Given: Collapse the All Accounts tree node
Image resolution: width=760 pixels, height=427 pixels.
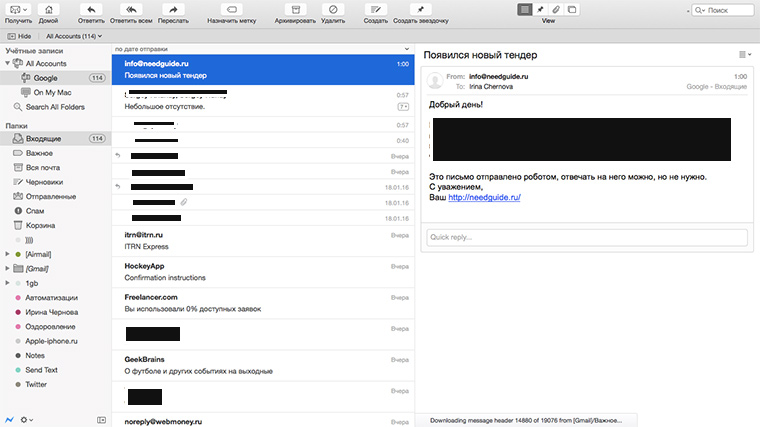Looking at the screenshot, I should pos(7,63).
